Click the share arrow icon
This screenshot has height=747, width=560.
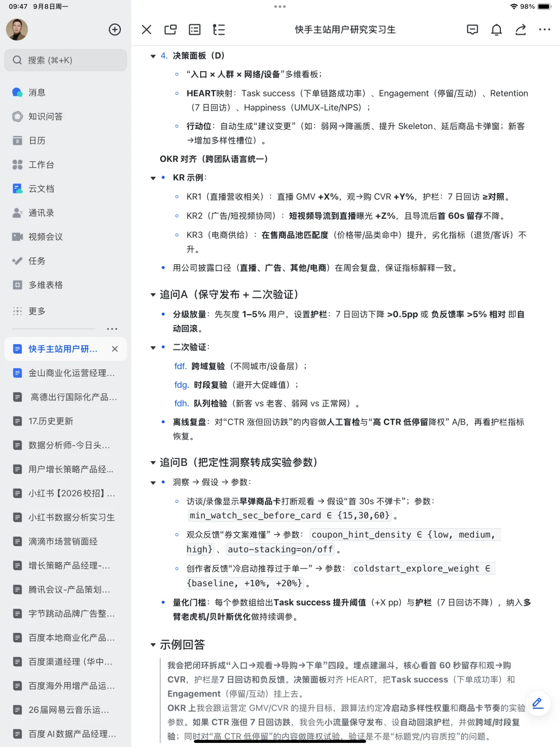coord(521,30)
